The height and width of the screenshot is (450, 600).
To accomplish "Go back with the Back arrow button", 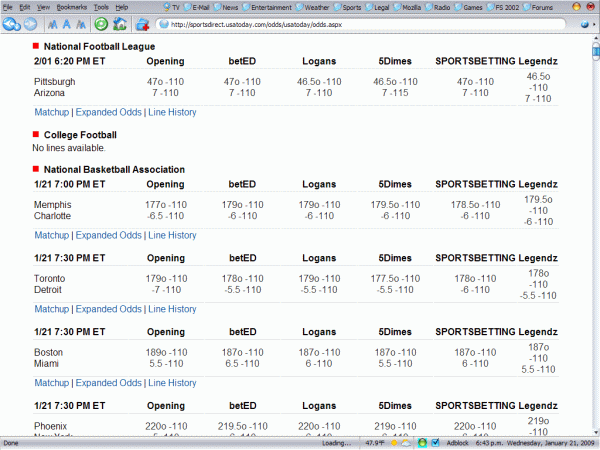I will (x=11, y=24).
